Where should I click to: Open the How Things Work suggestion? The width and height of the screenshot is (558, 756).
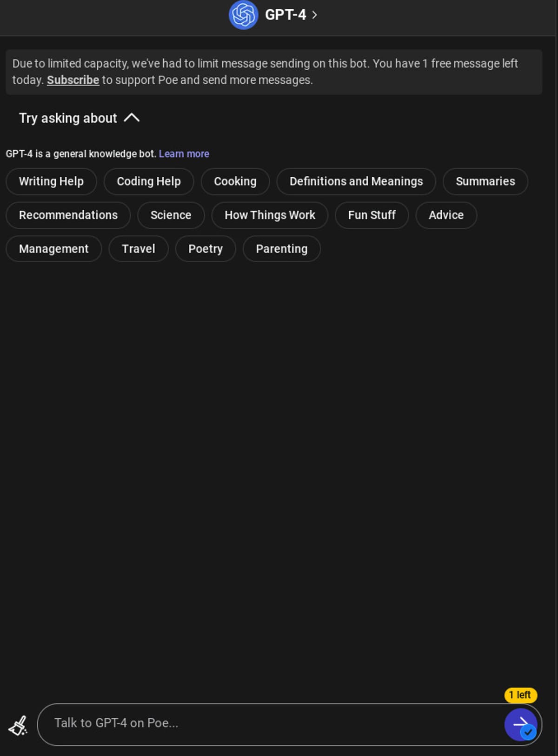point(270,215)
